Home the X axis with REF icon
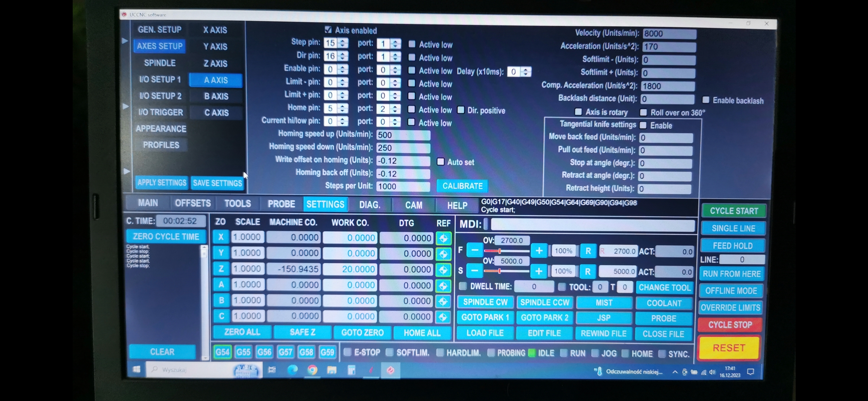 [443, 238]
